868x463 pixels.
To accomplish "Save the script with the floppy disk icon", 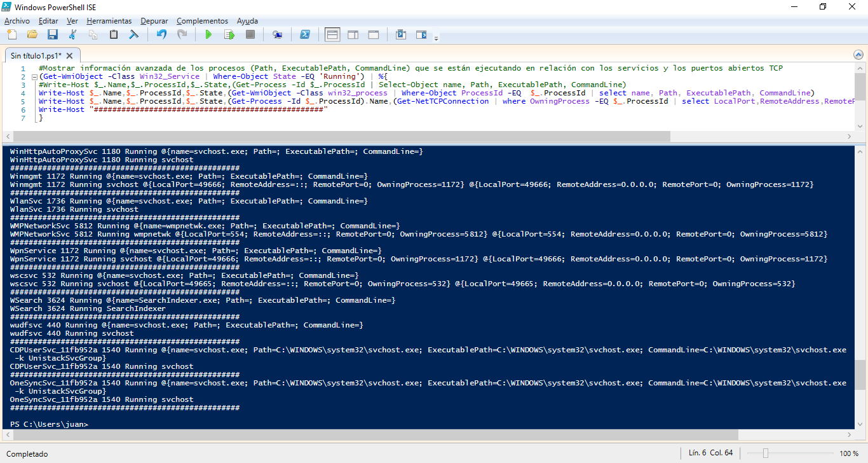I will click(52, 34).
